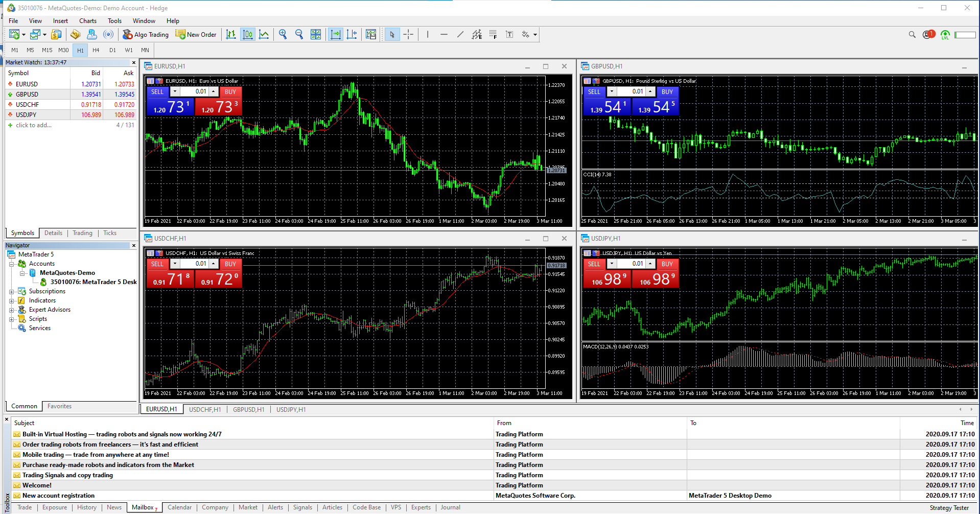The height and width of the screenshot is (514, 980).
Task: Switch chart to line chart
Action: [264, 34]
